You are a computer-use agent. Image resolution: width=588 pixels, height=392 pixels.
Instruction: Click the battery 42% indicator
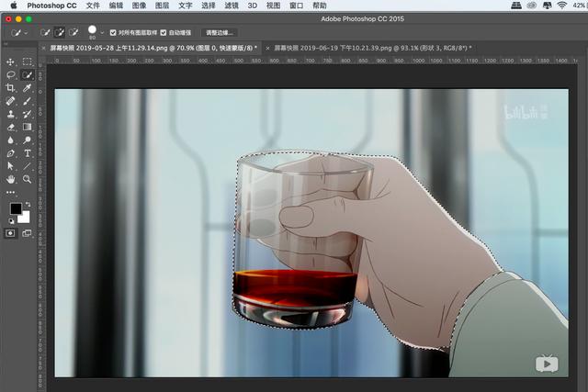coord(580,6)
